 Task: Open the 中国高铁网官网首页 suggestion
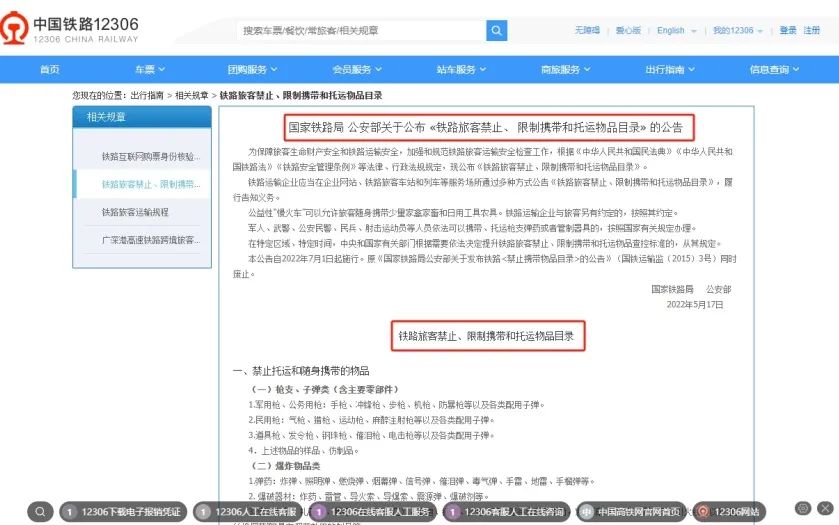[x=634, y=512]
